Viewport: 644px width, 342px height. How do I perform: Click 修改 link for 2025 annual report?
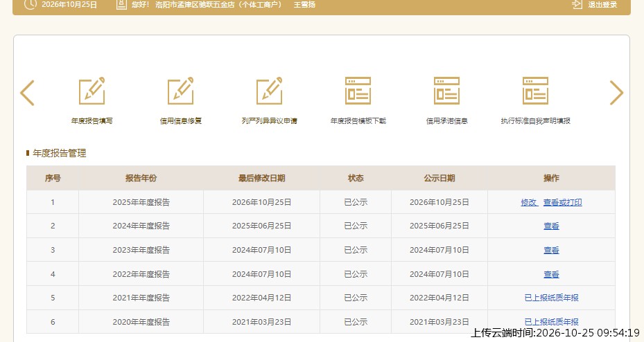[529, 202]
